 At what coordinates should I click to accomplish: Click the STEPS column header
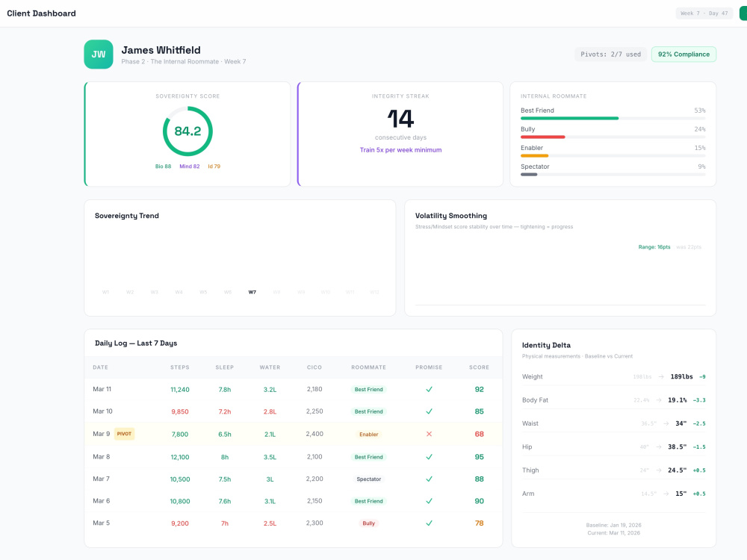pyautogui.click(x=179, y=367)
